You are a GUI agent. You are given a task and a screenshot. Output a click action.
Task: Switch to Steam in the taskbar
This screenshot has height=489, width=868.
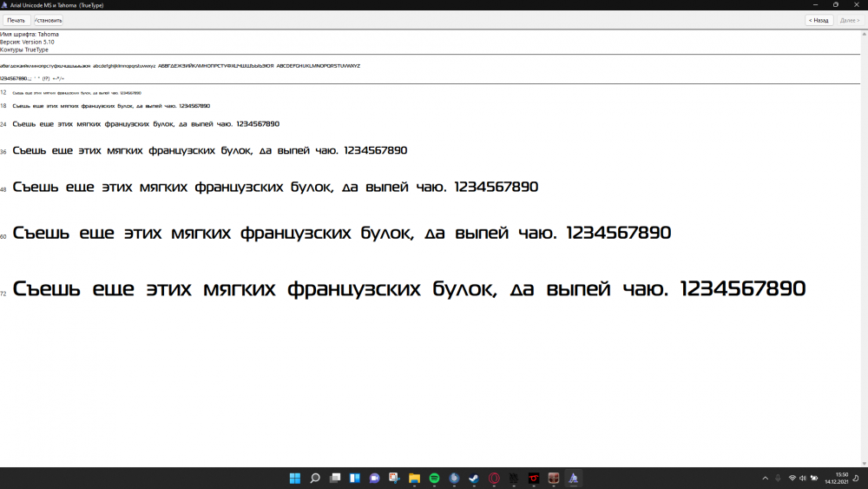coord(475,478)
